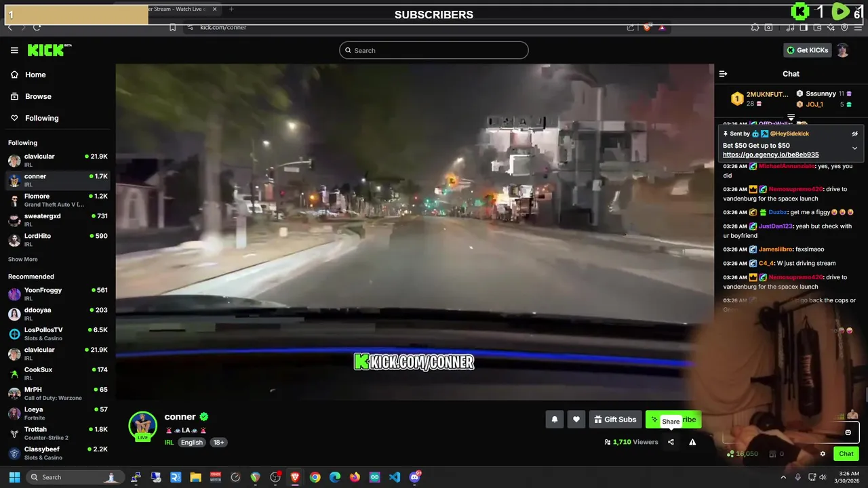Open Brave main menu button
The image size is (868, 488).
coord(858,27)
